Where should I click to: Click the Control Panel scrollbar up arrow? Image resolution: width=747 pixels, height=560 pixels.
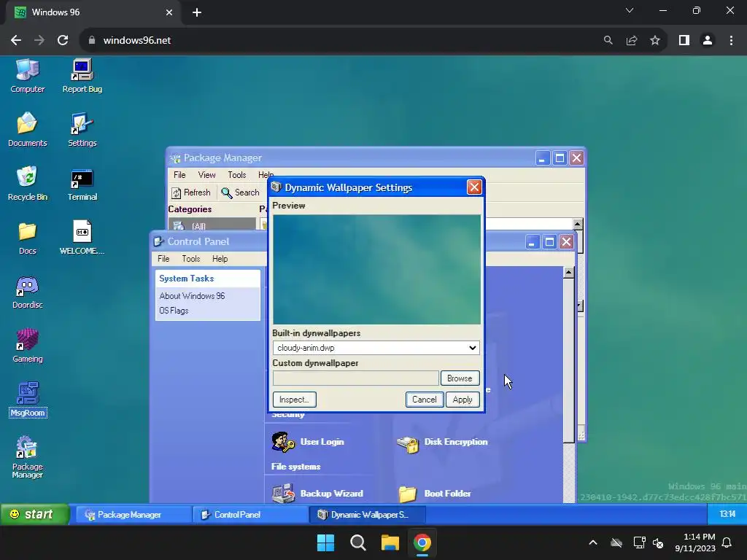[x=568, y=273]
